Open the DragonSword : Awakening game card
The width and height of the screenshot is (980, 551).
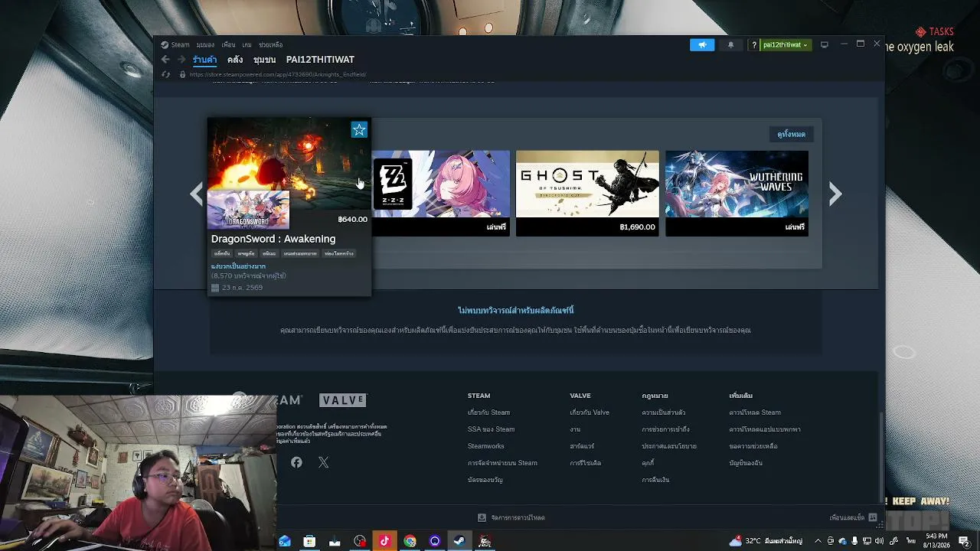click(289, 207)
